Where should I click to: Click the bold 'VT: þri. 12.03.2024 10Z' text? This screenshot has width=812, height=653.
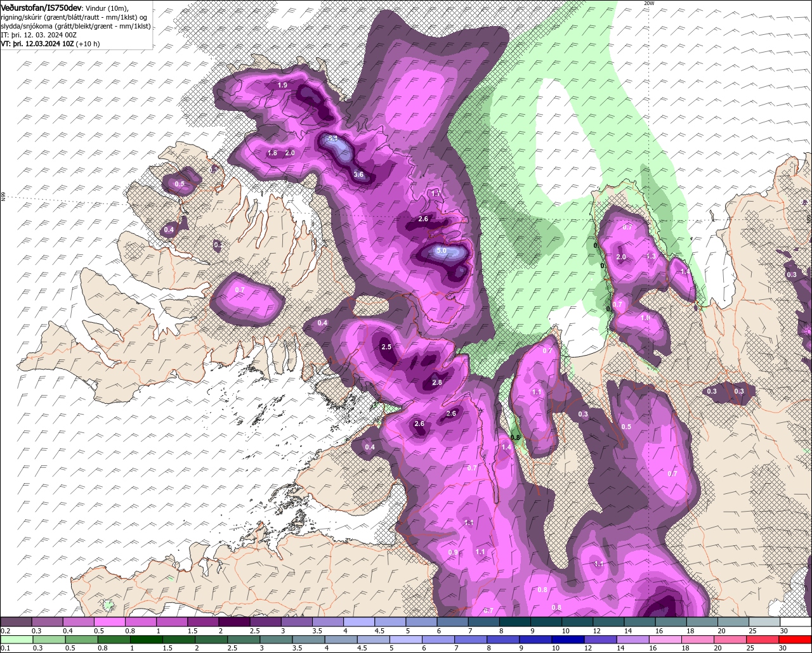[x=37, y=44]
